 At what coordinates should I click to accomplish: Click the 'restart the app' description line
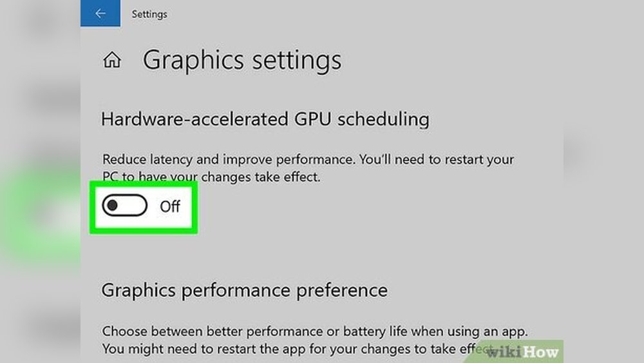pyautogui.click(x=290, y=348)
